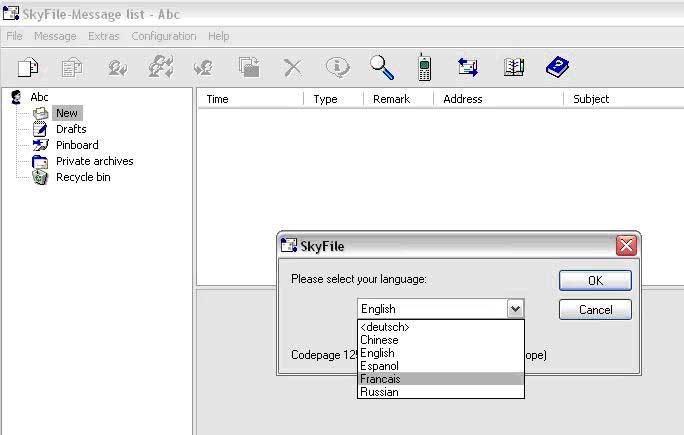Click the send/receive transfer arrows icon
Image resolution: width=684 pixels, height=435 pixels.
(468, 67)
